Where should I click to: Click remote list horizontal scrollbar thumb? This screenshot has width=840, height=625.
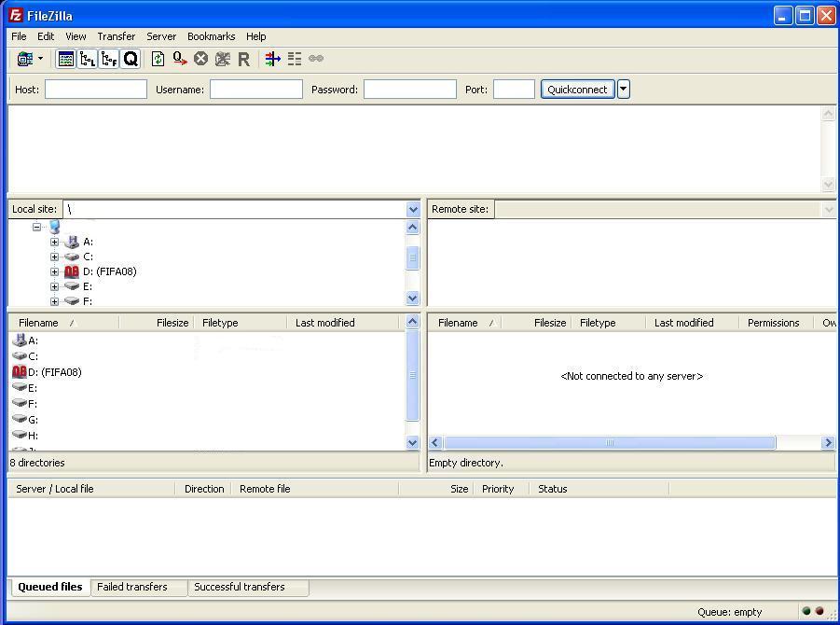(610, 442)
